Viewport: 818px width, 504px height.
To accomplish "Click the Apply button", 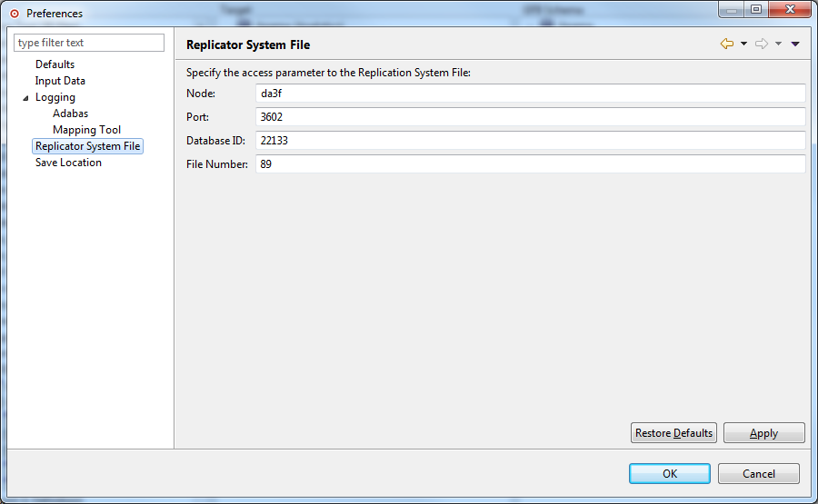I will pos(763,433).
